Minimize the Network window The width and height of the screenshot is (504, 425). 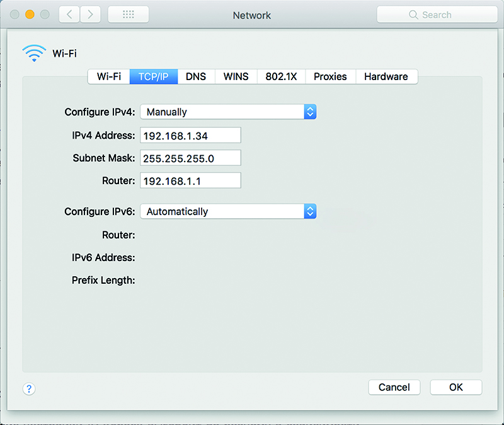tap(29, 15)
